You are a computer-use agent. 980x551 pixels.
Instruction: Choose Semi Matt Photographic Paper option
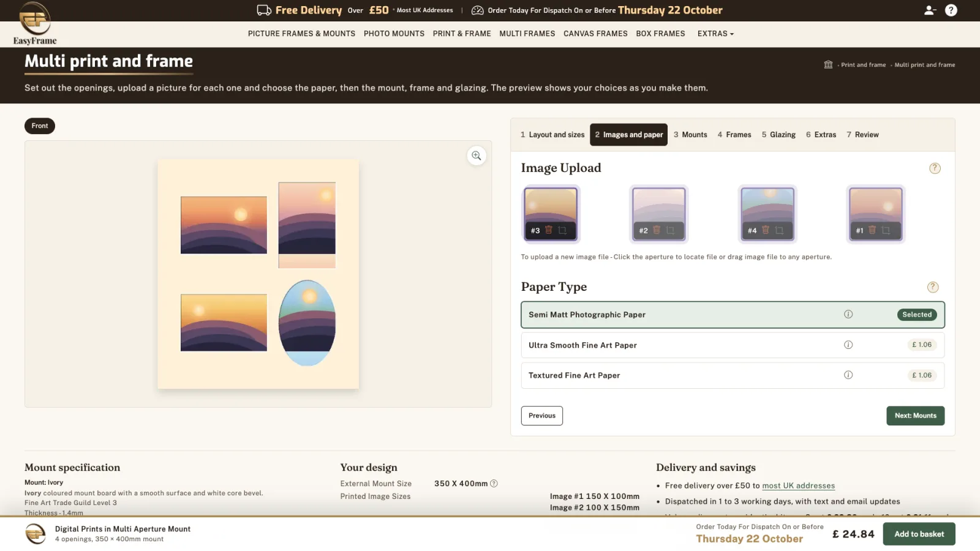[733, 315]
